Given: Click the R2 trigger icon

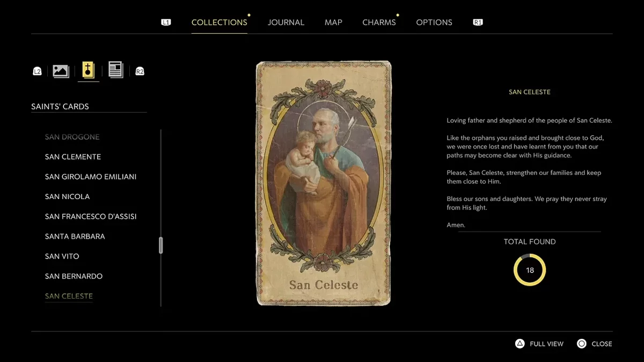Looking at the screenshot, I should (140, 71).
